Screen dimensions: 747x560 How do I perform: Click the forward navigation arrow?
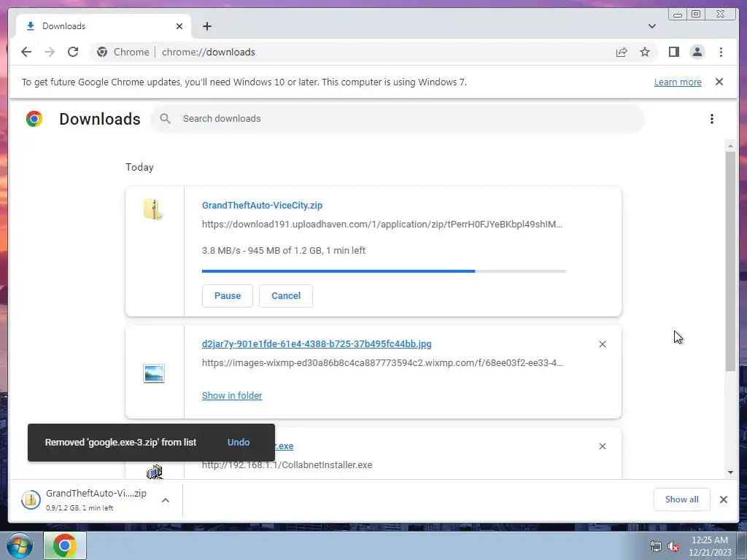[50, 52]
